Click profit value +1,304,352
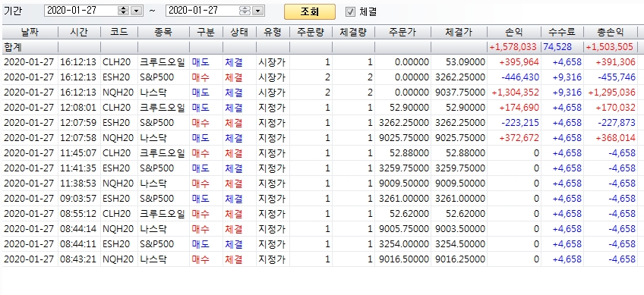The height and width of the screenshot is (295, 644). coord(516,93)
